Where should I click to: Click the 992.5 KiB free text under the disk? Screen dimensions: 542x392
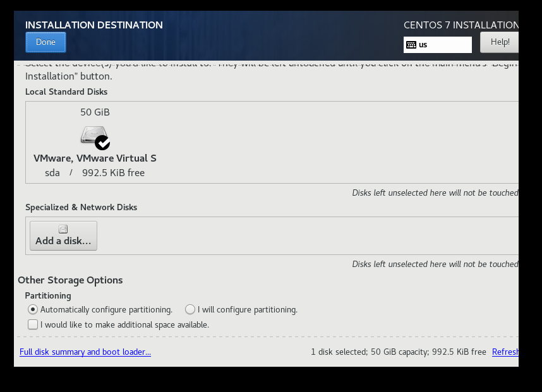(x=113, y=173)
